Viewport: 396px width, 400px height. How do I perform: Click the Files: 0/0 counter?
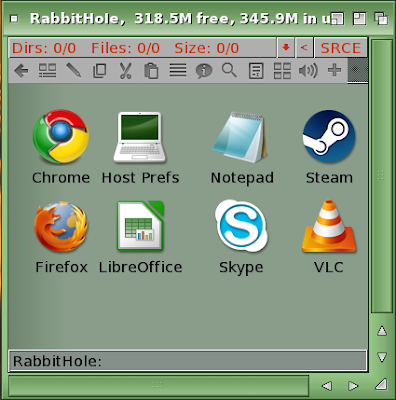pyautogui.click(x=125, y=48)
